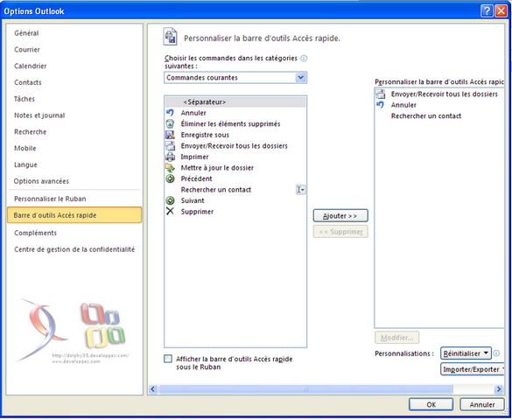Select Langue in the sidebar
Image resolution: width=512 pixels, height=420 pixels.
click(25, 164)
